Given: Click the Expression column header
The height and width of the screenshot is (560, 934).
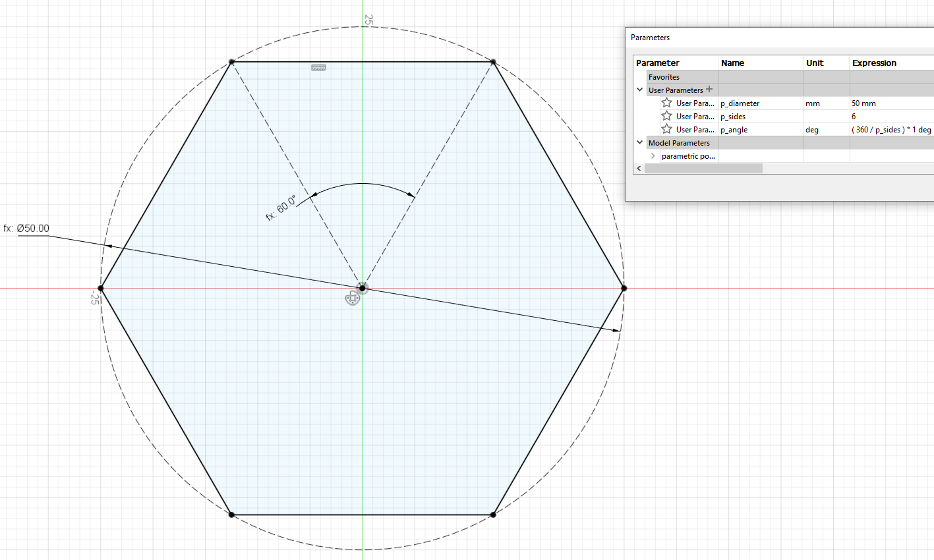Looking at the screenshot, I should (874, 63).
